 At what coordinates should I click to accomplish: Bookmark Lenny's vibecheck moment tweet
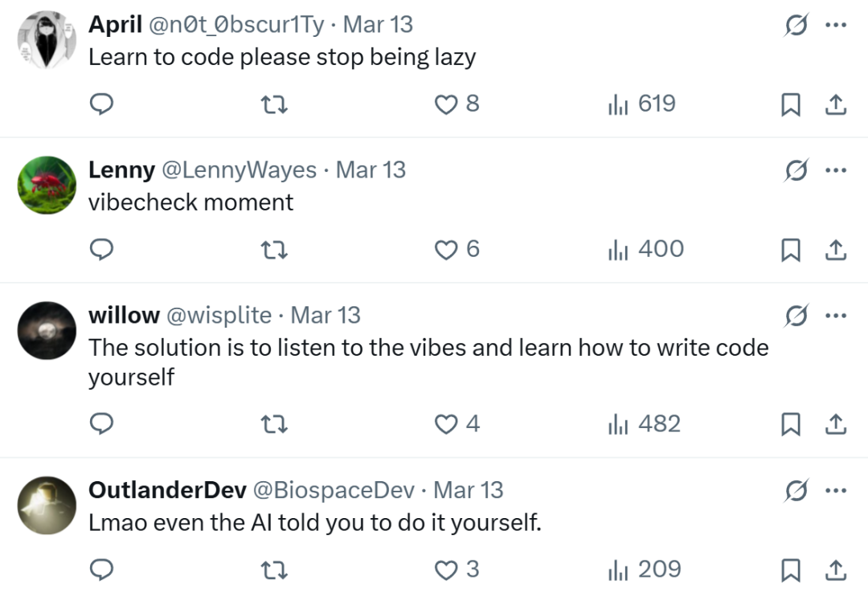[791, 250]
